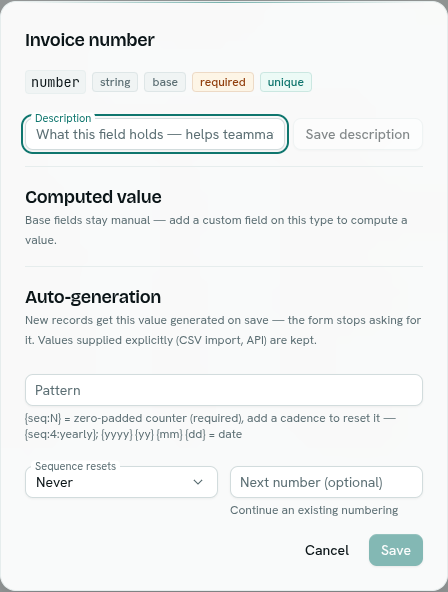Image resolution: width=448 pixels, height=592 pixels.
Task: Open the Sequence resets dropdown
Action: 121,482
